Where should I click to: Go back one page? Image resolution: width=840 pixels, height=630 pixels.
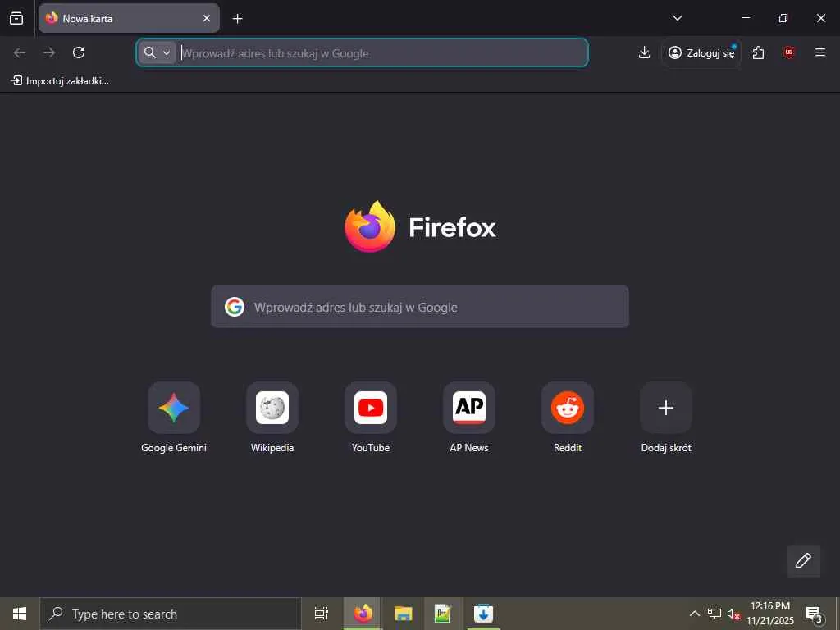pos(20,52)
